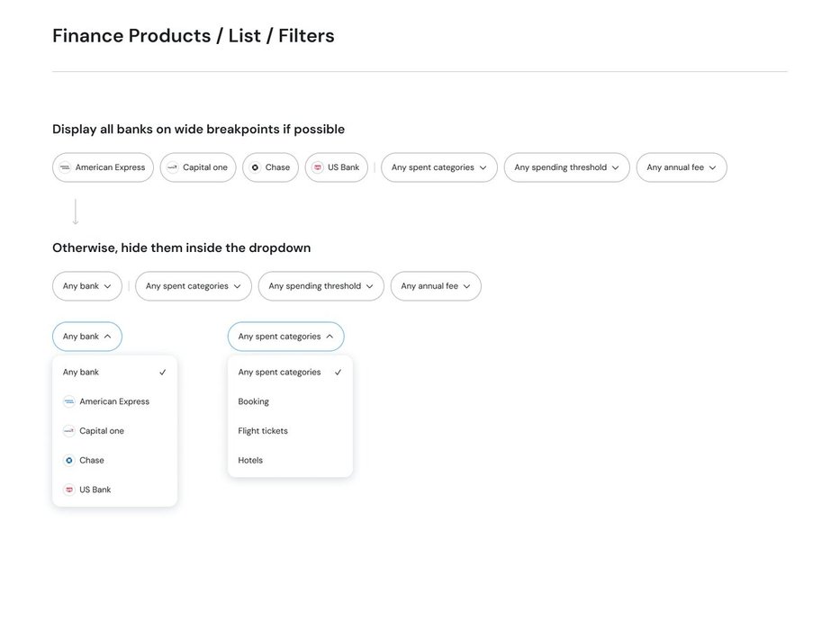Select the checked Any spent categories option in the list

289,373
